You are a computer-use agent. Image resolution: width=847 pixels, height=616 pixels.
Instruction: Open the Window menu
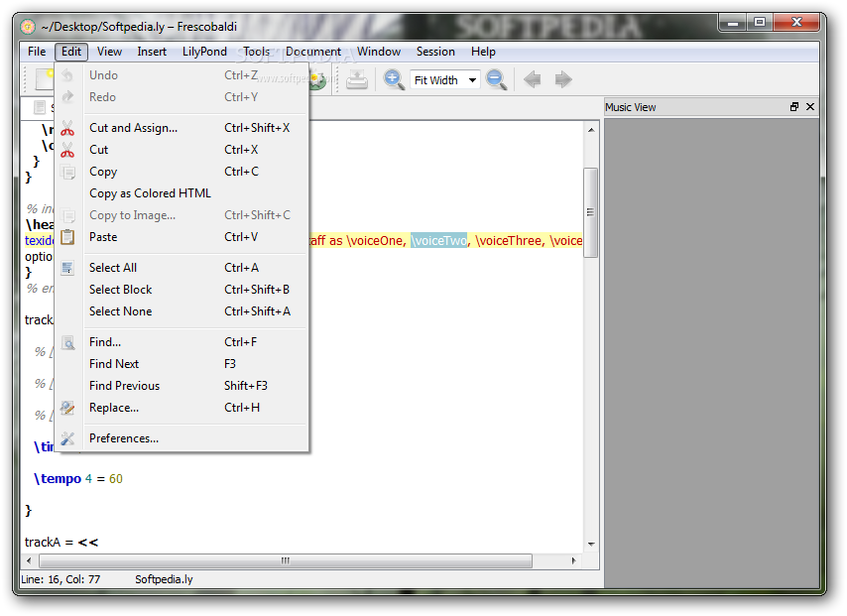click(379, 52)
